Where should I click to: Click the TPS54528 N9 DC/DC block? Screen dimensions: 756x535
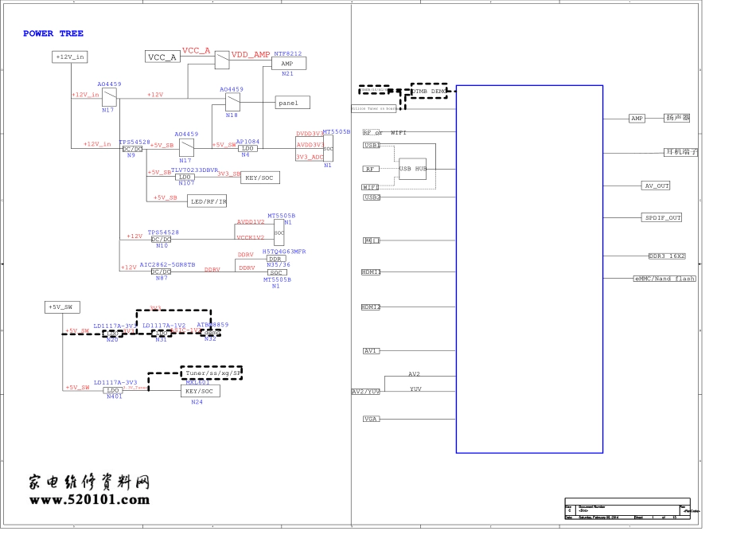click(132, 149)
